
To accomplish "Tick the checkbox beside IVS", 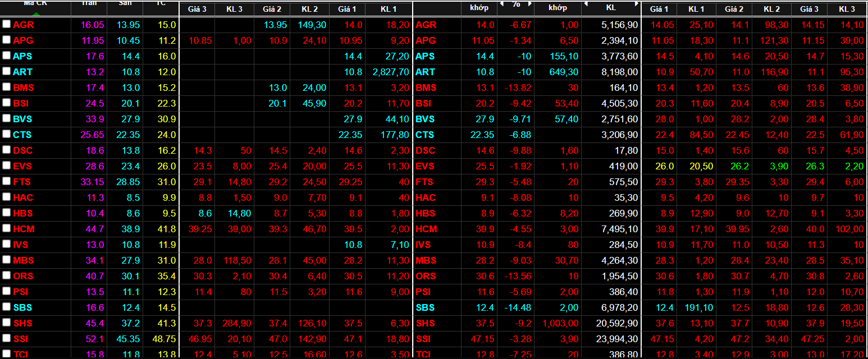I will pyautogui.click(x=6, y=244).
